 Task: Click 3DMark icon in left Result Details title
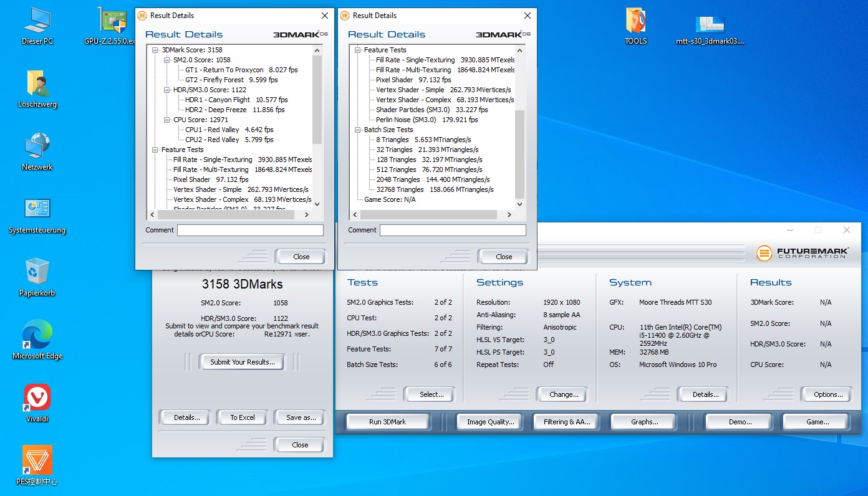(x=142, y=16)
